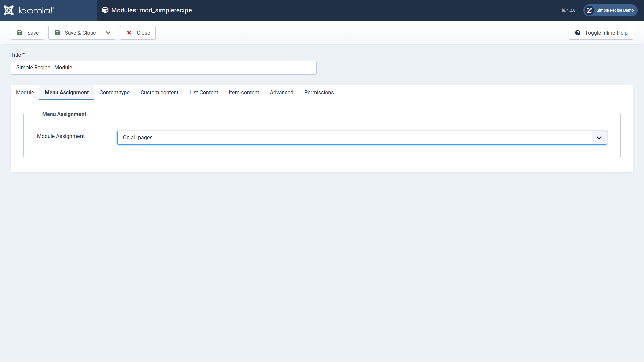Click the Close button with red X
The width and height of the screenshot is (644, 362).
138,33
